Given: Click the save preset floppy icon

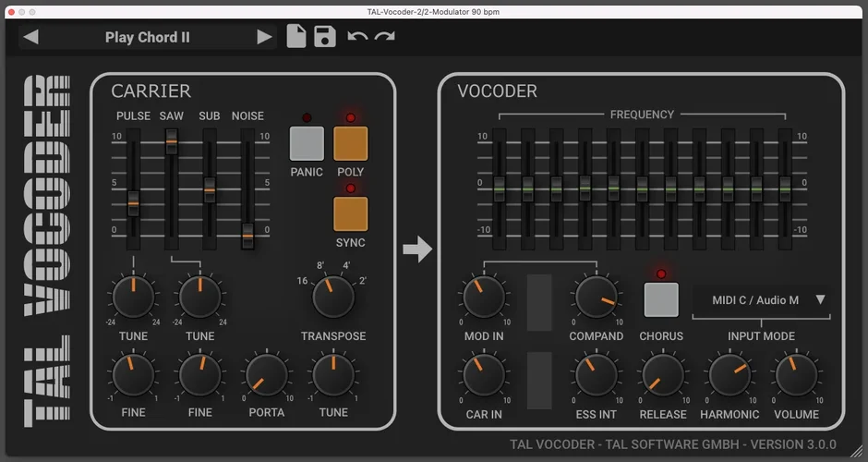Looking at the screenshot, I should 324,37.
